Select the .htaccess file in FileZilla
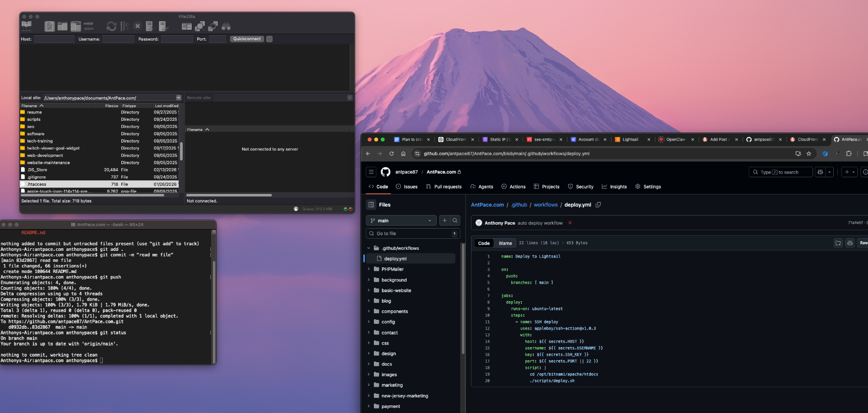Viewport: 868px width, 413px height. tap(99, 184)
